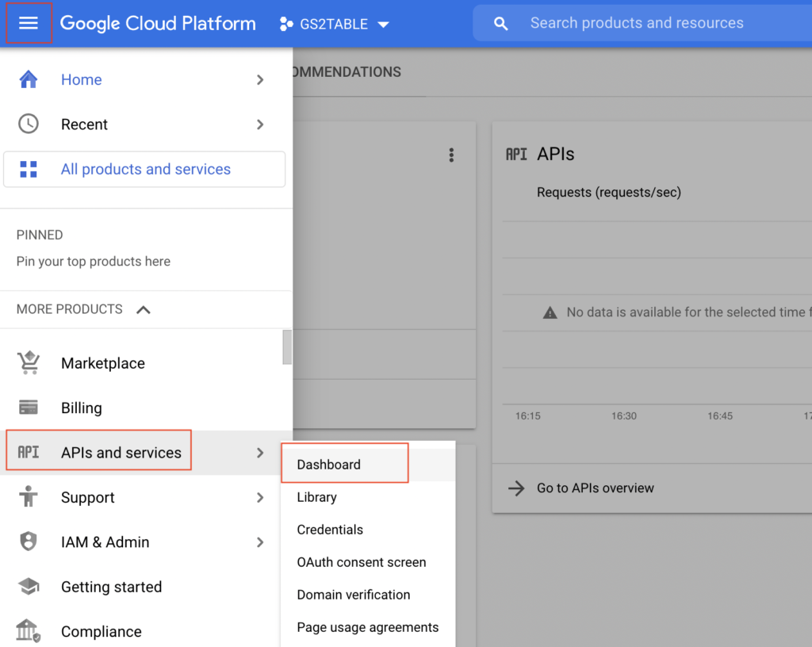This screenshot has height=647, width=812.
Task: Click the menu's vertical scrollbar thumb
Action: pyautogui.click(x=287, y=346)
